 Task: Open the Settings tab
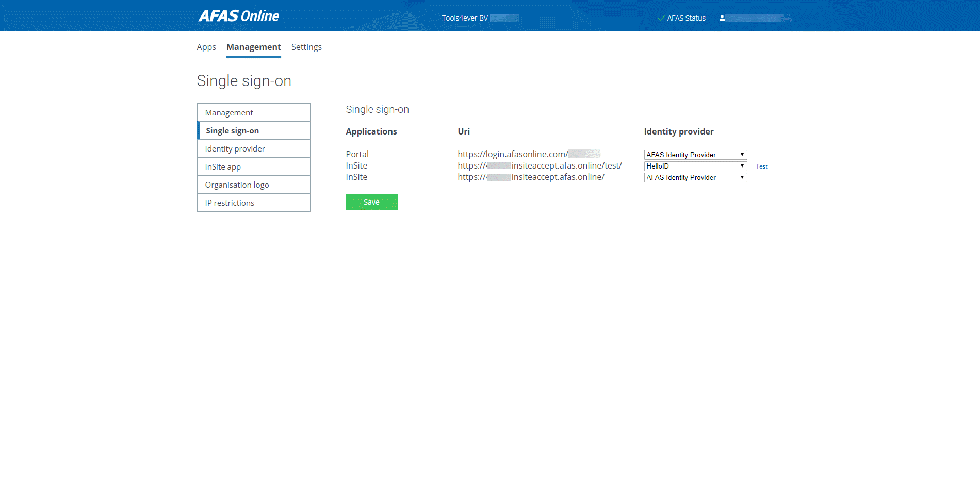point(306,47)
